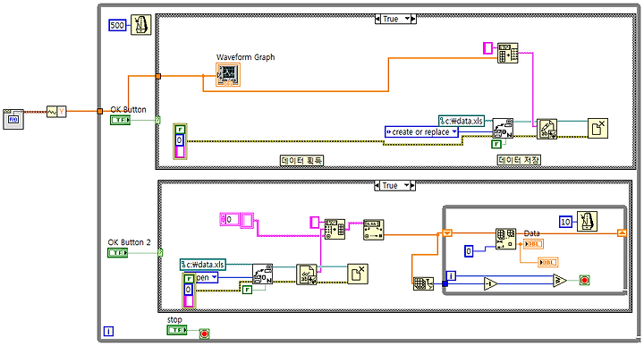Select the Array to Spreadsheet String node in the top case
Screen dimensions: 644x346
click(x=508, y=53)
